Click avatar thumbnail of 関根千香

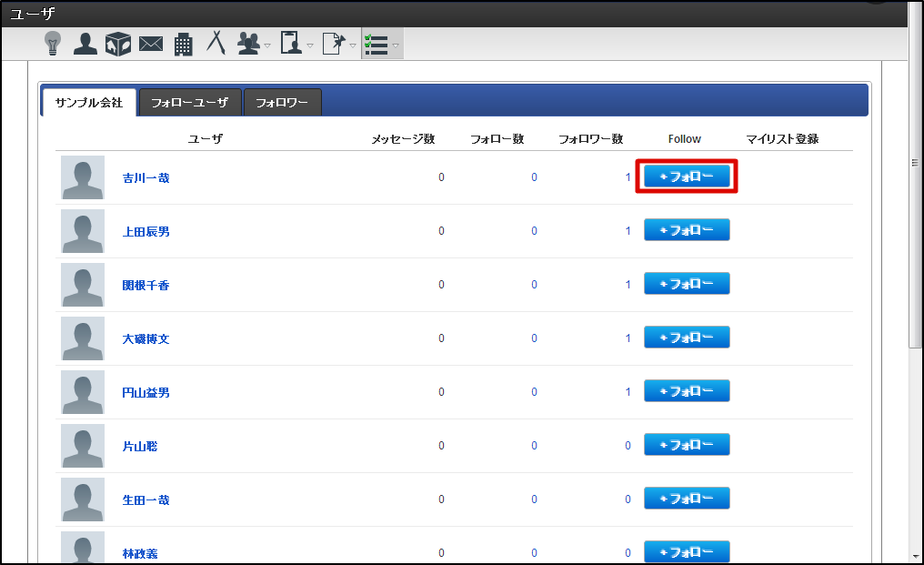coord(83,285)
